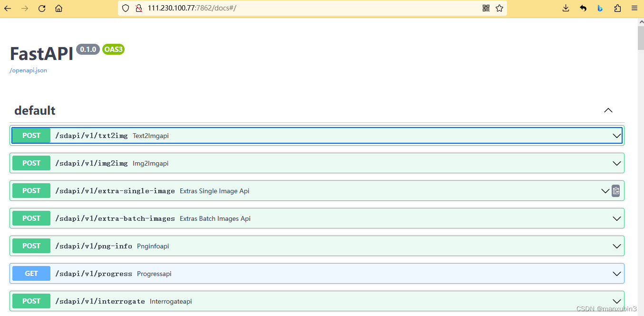Screen dimensions: 644x316
Task: Click the Text2Imgapi description
Action: (151, 136)
